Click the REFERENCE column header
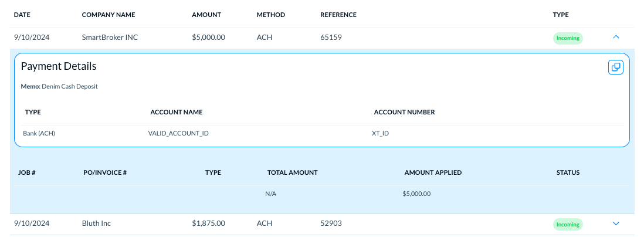The image size is (644, 237). [x=338, y=15]
